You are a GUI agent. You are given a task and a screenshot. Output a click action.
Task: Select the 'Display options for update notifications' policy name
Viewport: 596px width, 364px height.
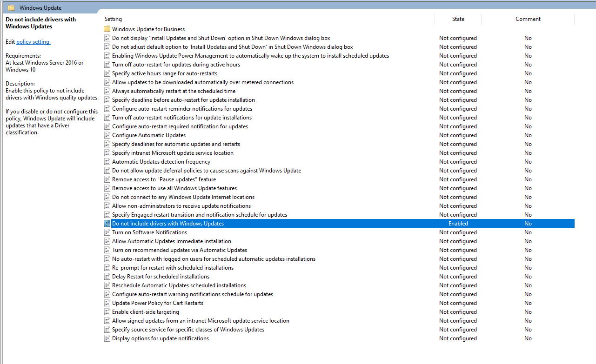161,338
